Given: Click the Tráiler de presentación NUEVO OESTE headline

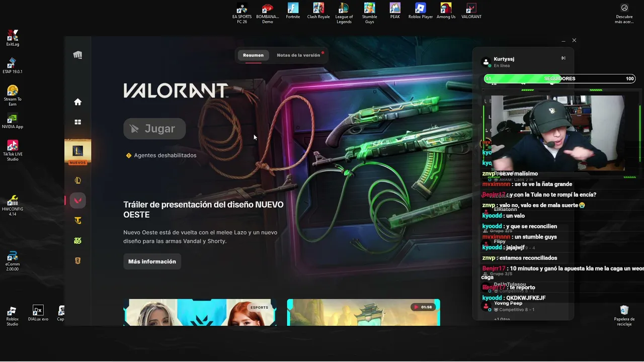Looking at the screenshot, I should [203, 210].
